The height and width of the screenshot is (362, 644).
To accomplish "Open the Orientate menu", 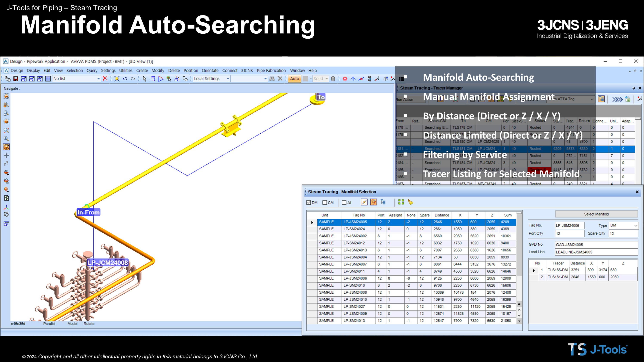I will tap(210, 71).
